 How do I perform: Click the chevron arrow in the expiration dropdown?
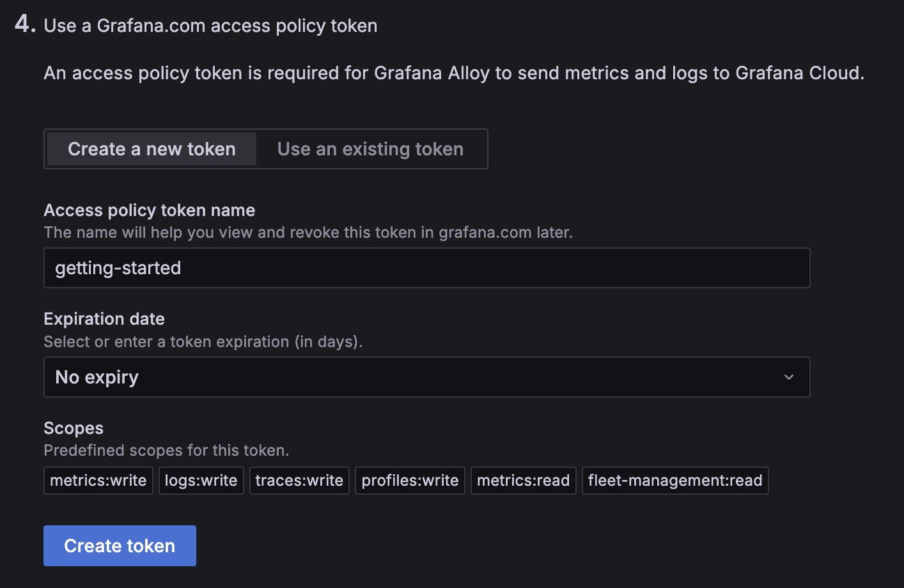pyautogui.click(x=788, y=377)
